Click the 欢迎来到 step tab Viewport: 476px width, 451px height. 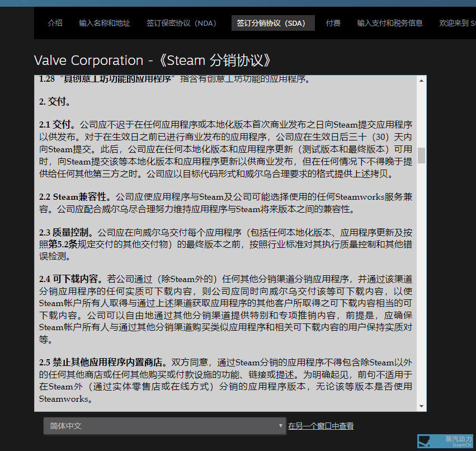(457, 23)
